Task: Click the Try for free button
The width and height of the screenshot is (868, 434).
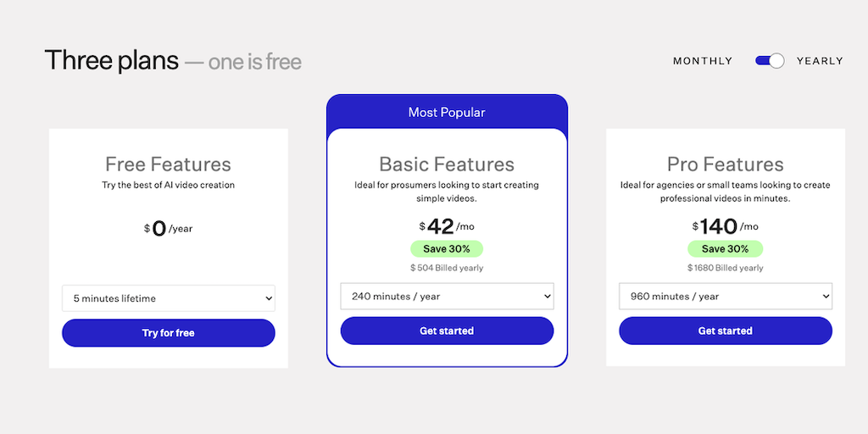Action: pos(169,333)
